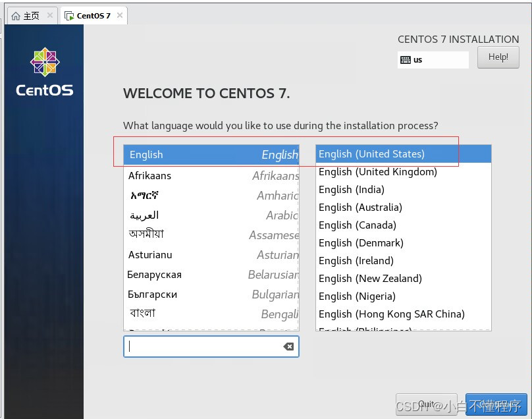Select the Amharic language row
Viewport: 532px width, 419px height.
(211, 196)
